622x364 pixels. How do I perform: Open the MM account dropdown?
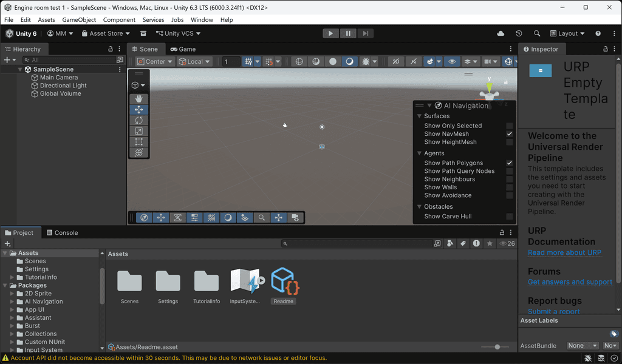(x=60, y=33)
